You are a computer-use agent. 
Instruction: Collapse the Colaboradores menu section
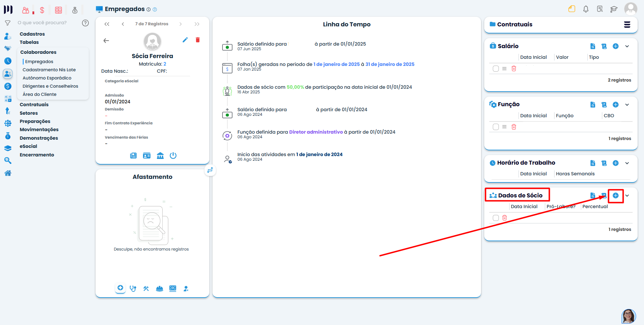point(38,52)
